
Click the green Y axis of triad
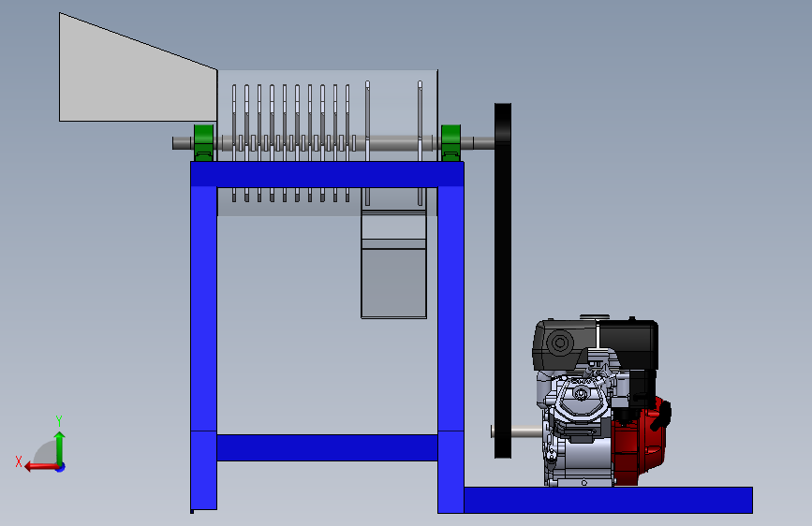60,447
